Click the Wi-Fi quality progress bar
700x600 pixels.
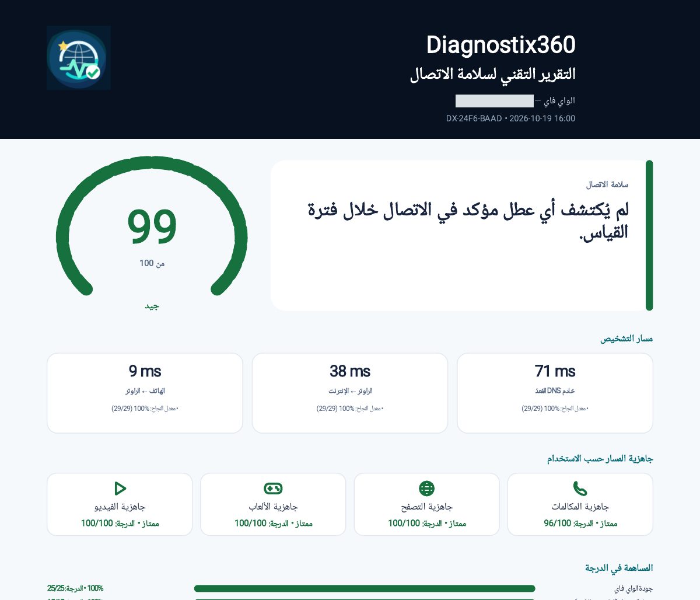(x=365, y=588)
